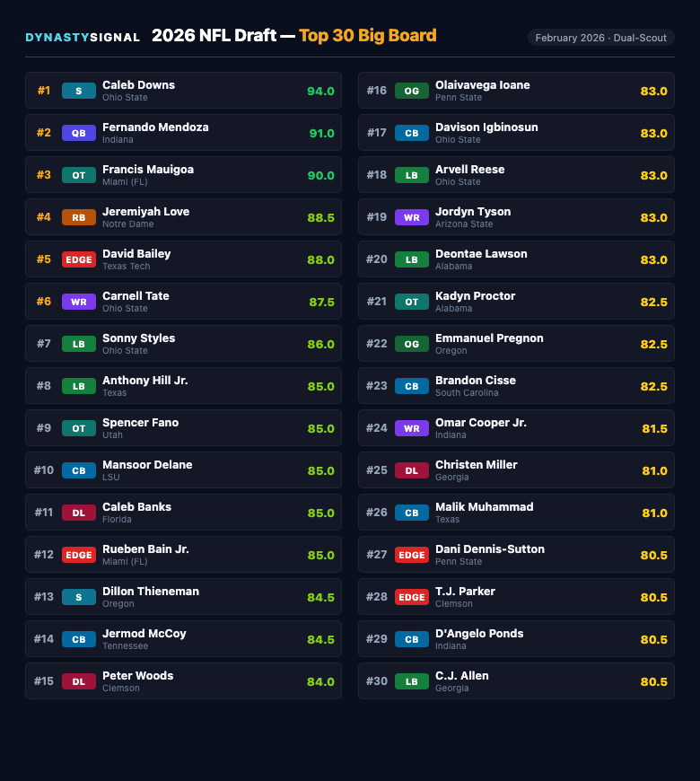Screen dimensions: 700x781
Task: Click the OT badge for Kadyn Proctor
Action: coord(411,302)
